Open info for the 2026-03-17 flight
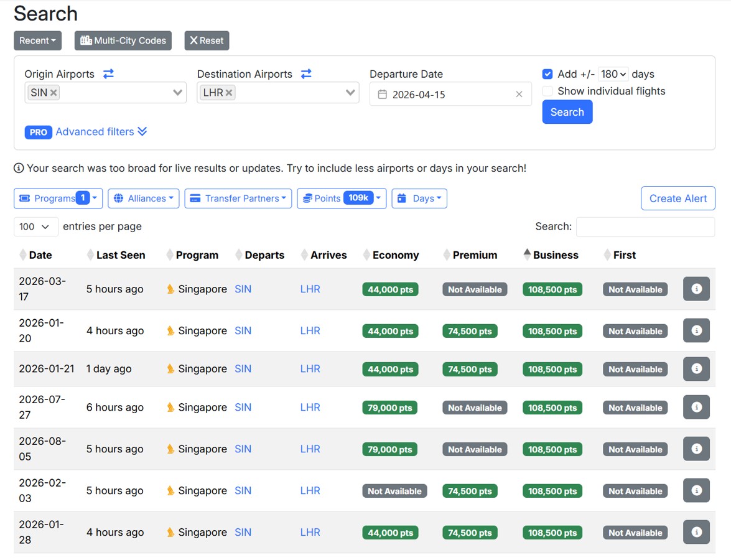Image resolution: width=731 pixels, height=560 pixels. [x=696, y=289]
